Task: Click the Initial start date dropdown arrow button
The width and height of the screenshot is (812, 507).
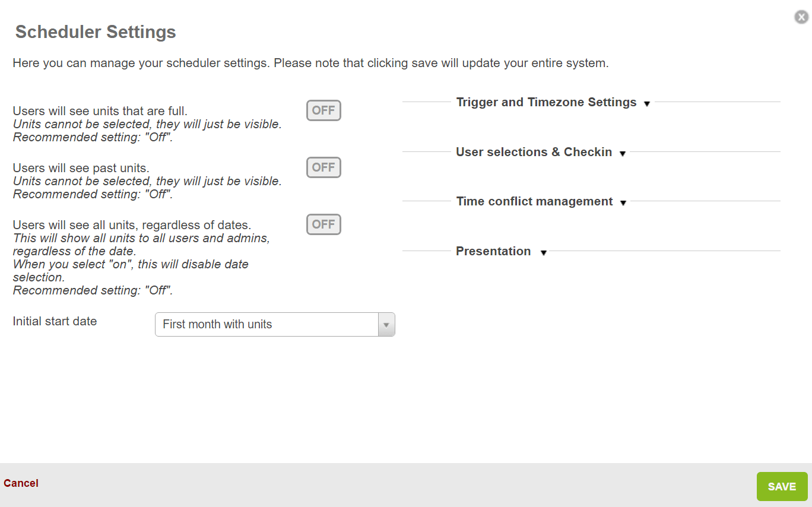Action: [386, 325]
